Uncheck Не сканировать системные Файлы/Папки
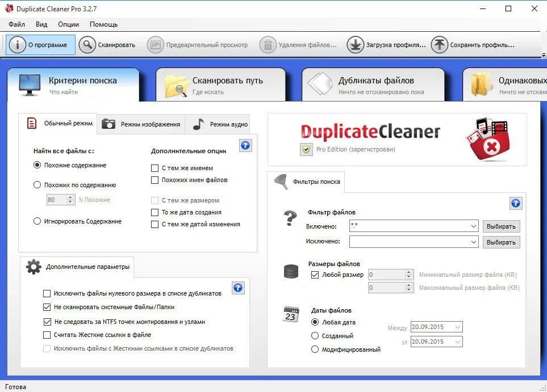Screen dimensions: 547x392 pyautogui.click(x=47, y=307)
